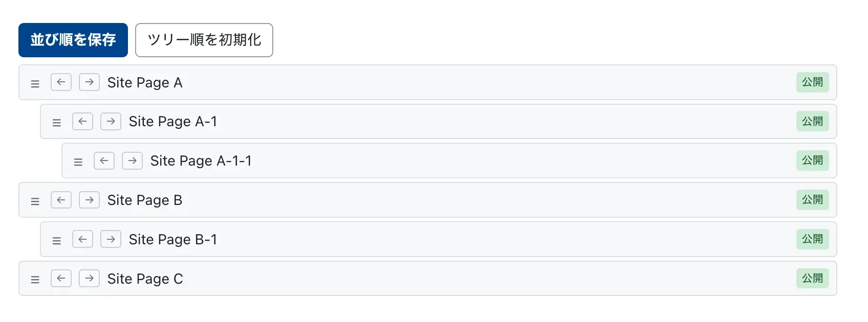The height and width of the screenshot is (322, 868).
Task: Click the reset tree order button
Action: click(204, 40)
